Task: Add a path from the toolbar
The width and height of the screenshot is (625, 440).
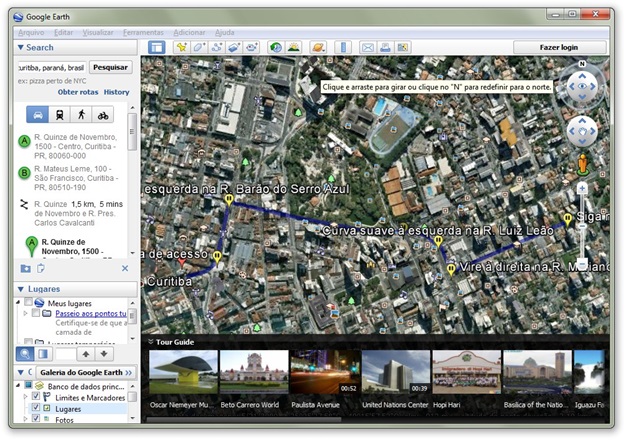Action: [216, 47]
